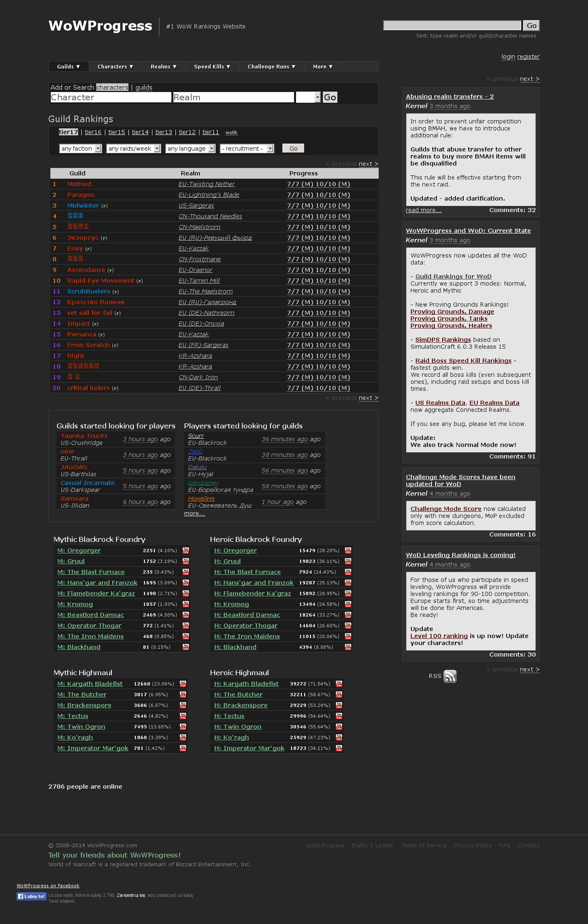Expand the any faction dropdown
Viewport: 588px width, 924px height.
click(x=81, y=149)
